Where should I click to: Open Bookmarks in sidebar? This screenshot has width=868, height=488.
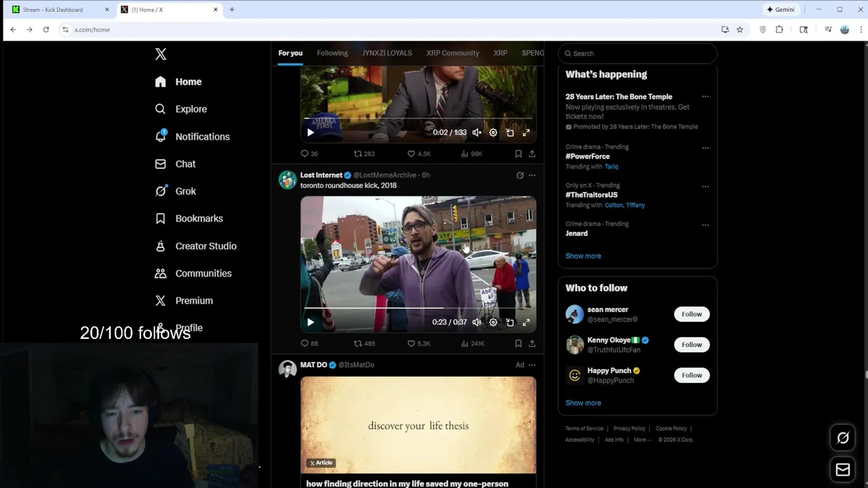[x=189, y=218]
